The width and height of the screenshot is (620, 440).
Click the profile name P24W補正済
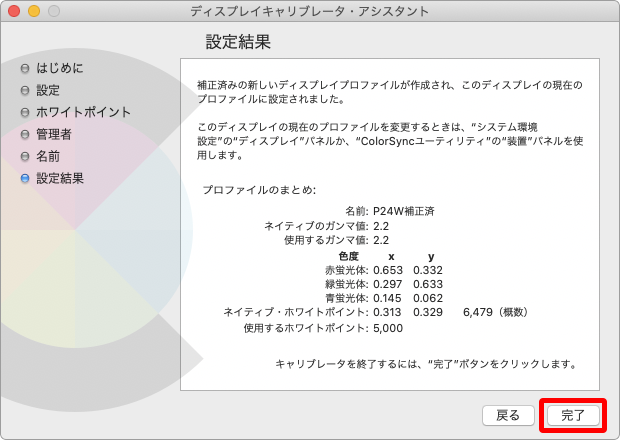[x=404, y=212]
